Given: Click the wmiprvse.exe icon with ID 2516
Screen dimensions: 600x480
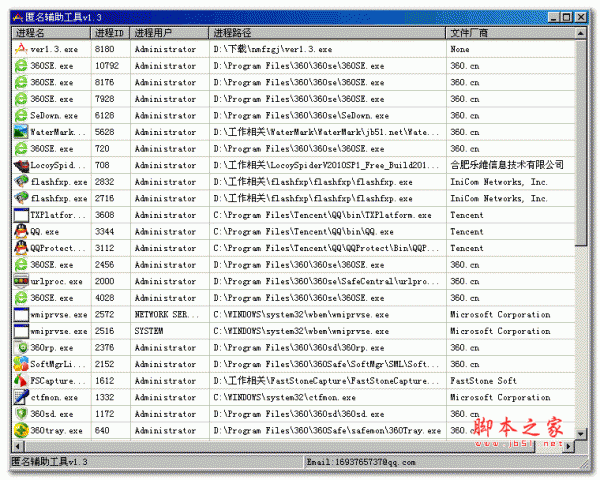Looking at the screenshot, I should click(21, 331).
